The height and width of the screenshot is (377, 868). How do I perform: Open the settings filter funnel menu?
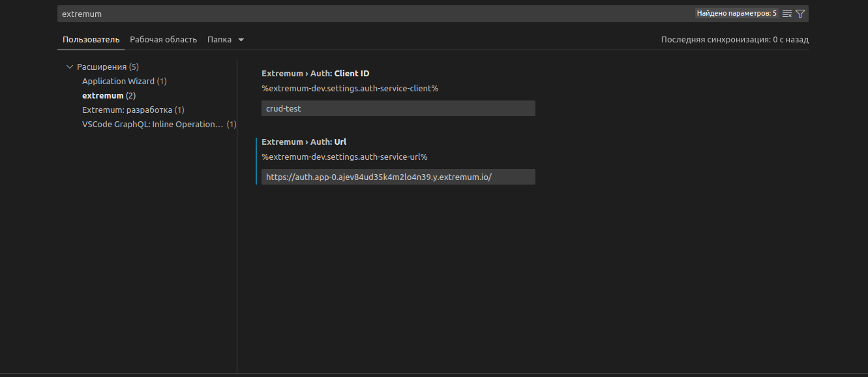pos(800,13)
